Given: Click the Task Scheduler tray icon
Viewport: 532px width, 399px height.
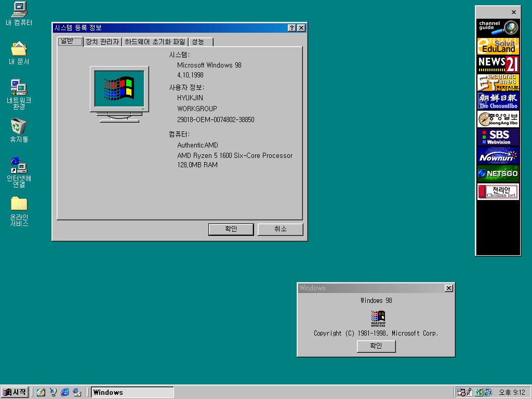Looking at the screenshot, I should (x=461, y=392).
